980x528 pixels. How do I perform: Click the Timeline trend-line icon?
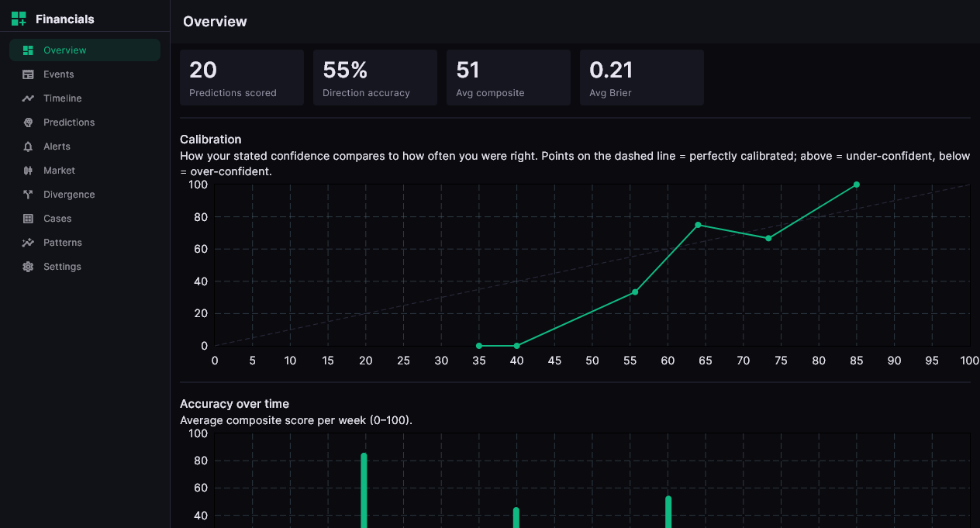pos(28,98)
